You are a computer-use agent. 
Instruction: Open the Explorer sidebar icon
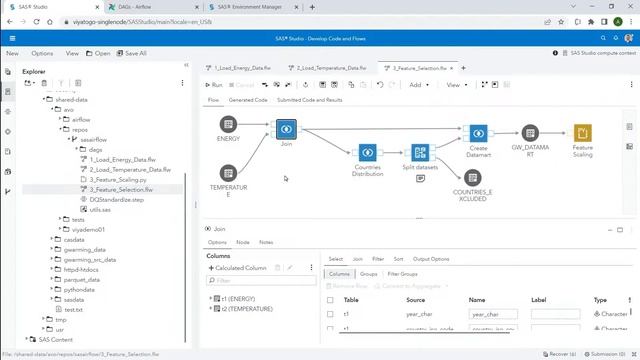8,91
